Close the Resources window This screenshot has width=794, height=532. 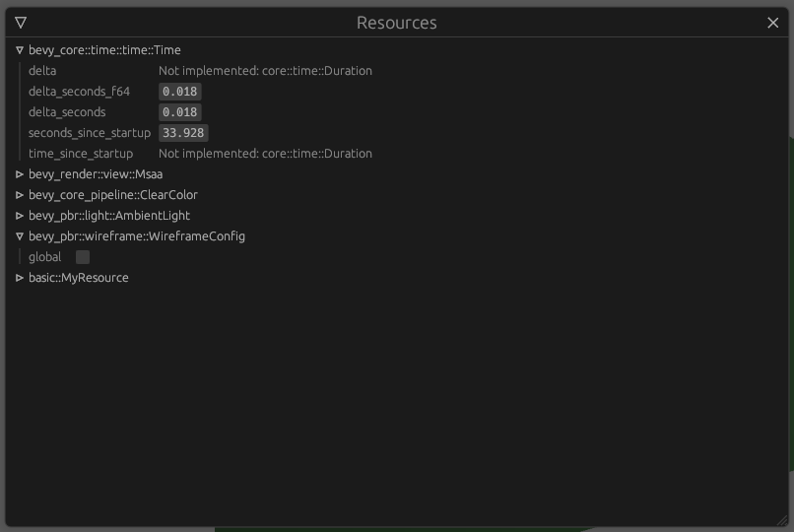pos(772,23)
